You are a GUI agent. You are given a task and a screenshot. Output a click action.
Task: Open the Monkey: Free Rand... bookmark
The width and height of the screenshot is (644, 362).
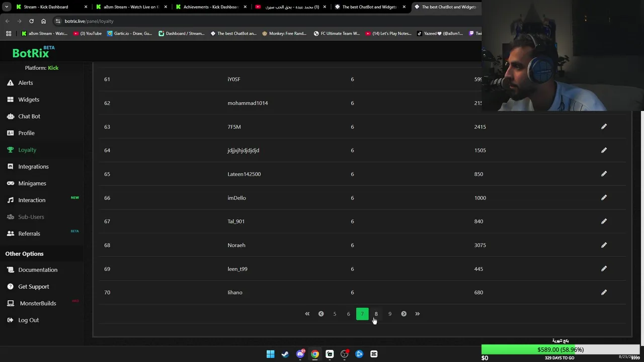pyautogui.click(x=284, y=33)
